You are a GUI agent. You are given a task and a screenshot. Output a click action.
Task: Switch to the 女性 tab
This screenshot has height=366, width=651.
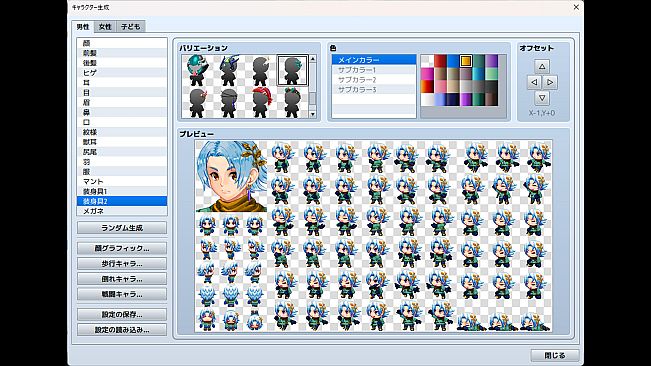(x=105, y=27)
